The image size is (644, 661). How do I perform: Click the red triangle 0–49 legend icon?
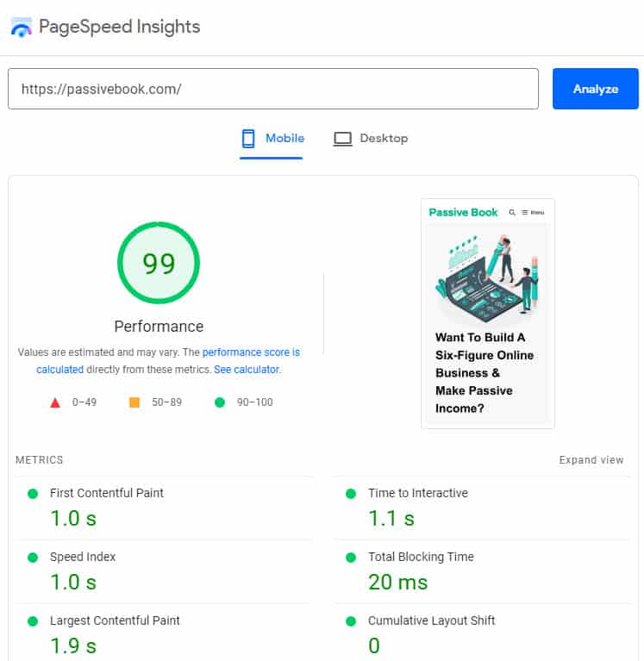click(55, 402)
